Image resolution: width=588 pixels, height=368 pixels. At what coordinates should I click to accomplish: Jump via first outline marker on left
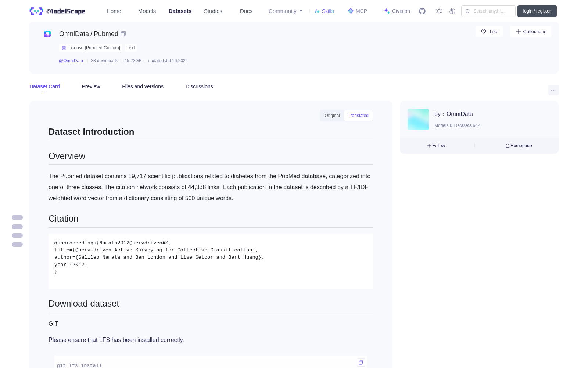coord(17,217)
